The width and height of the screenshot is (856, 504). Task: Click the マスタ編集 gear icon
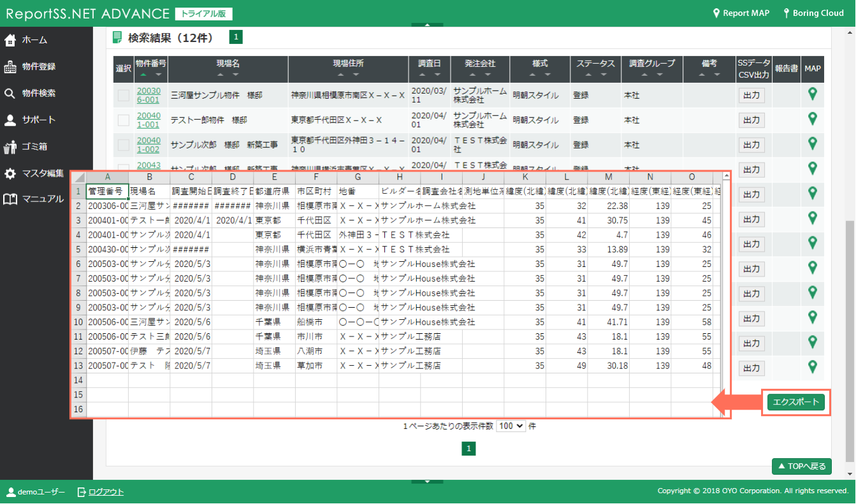tap(10, 173)
